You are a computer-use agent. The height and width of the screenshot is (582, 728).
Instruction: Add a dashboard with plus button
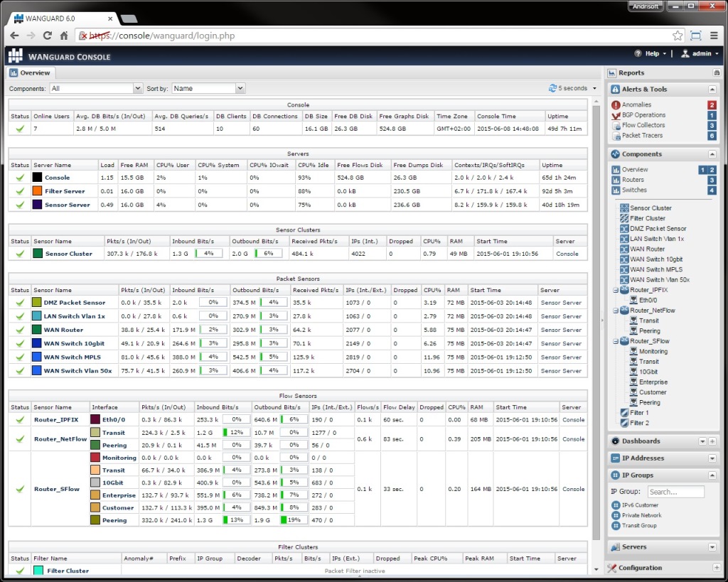712,441
